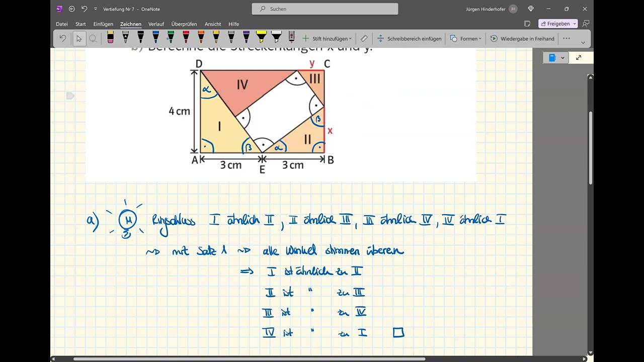
Task: Click the 4 cm label in the figure
Action: [x=179, y=111]
